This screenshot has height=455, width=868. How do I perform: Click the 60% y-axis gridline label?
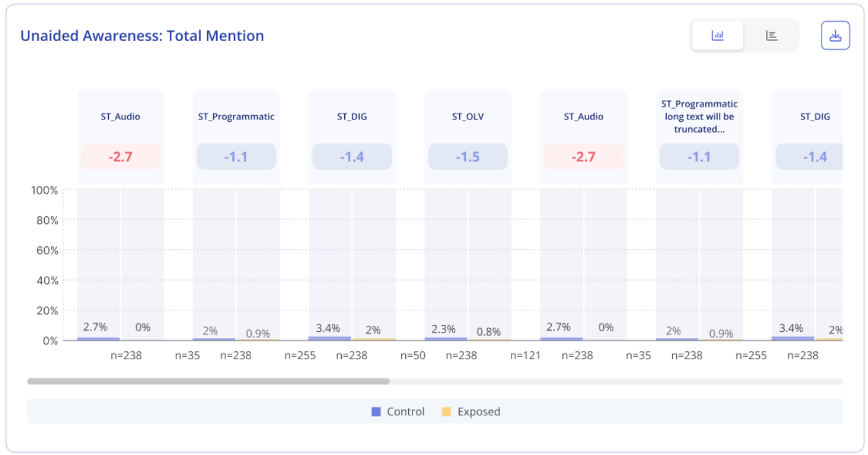45,250
